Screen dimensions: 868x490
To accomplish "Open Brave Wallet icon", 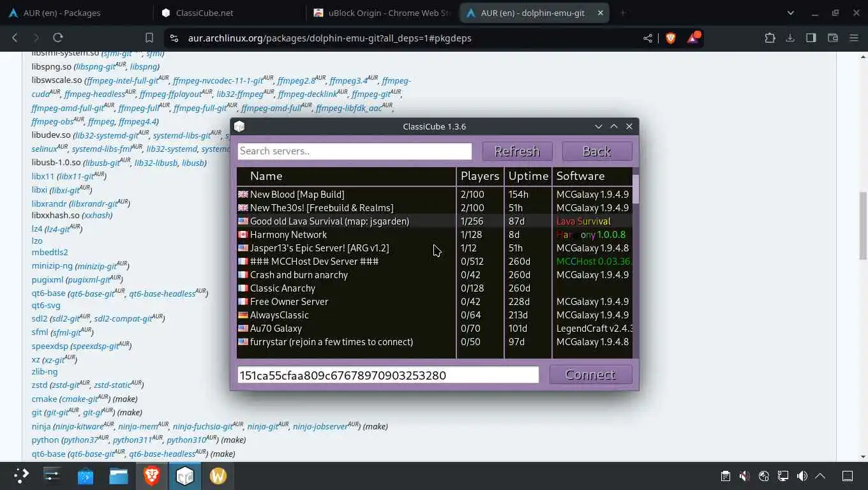I will click(832, 38).
